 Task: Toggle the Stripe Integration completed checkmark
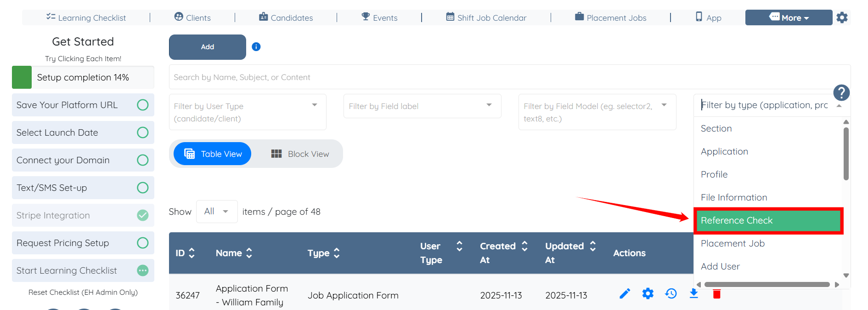click(x=143, y=215)
